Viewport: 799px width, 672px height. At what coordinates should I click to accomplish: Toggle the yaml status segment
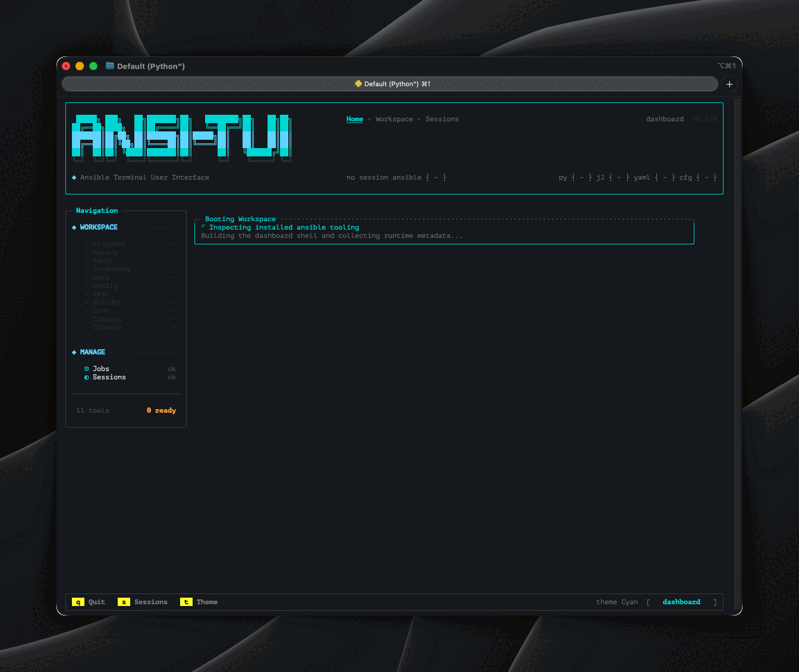pyautogui.click(x=642, y=177)
